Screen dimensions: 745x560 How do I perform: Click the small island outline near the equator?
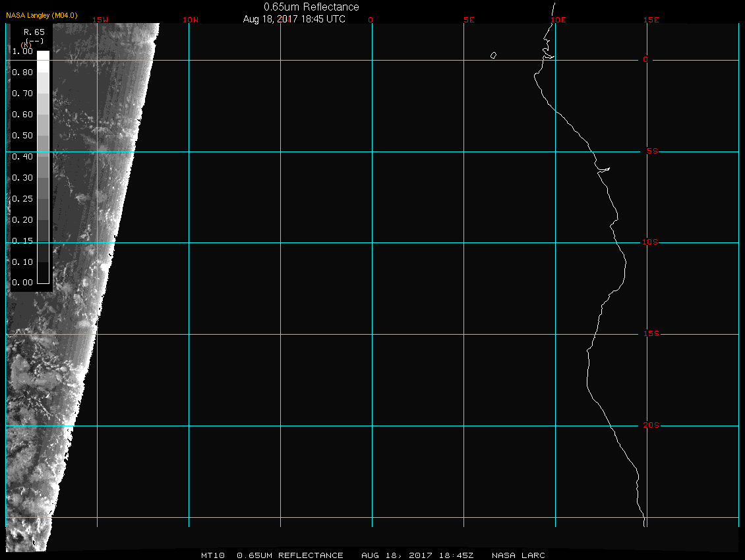coord(493,55)
